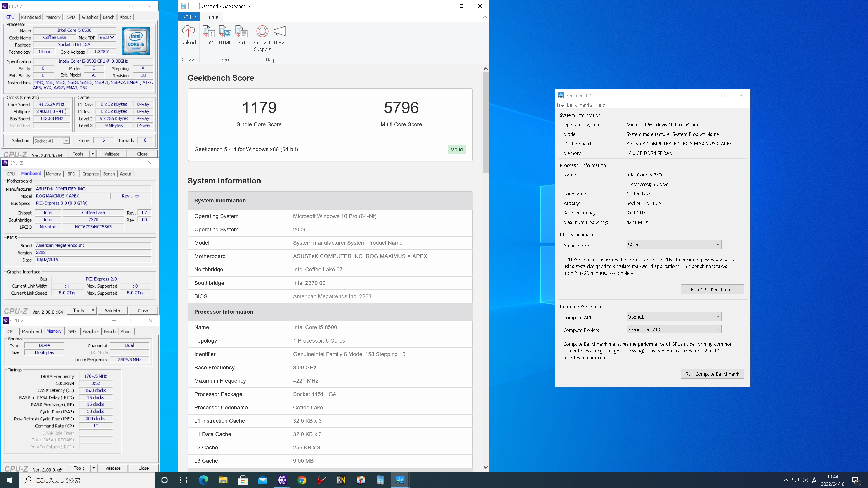Open the quick access toolbar dropdown arrow
The width and height of the screenshot is (868, 488).
pyautogui.click(x=194, y=6)
